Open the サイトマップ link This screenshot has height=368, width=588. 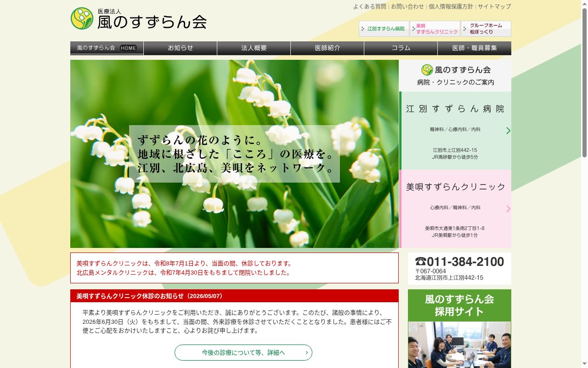[494, 6]
